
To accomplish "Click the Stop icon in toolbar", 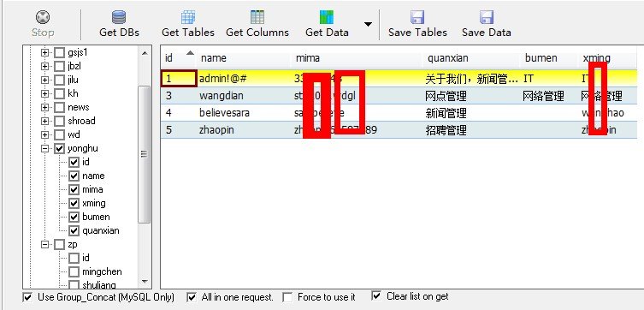I will pos(43,17).
